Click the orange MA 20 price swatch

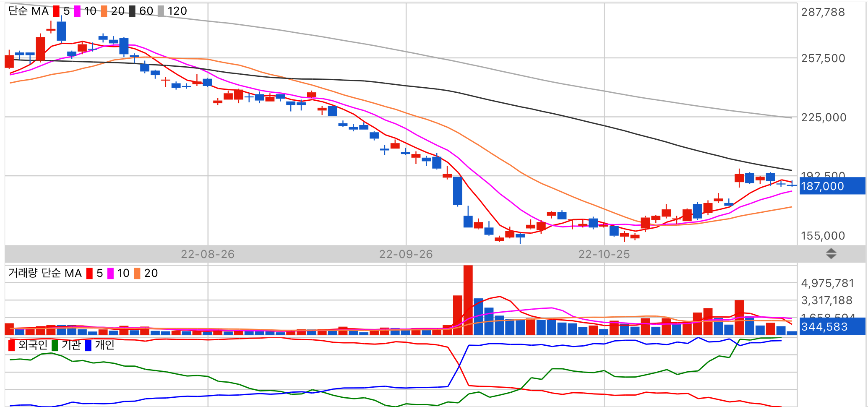point(104,11)
